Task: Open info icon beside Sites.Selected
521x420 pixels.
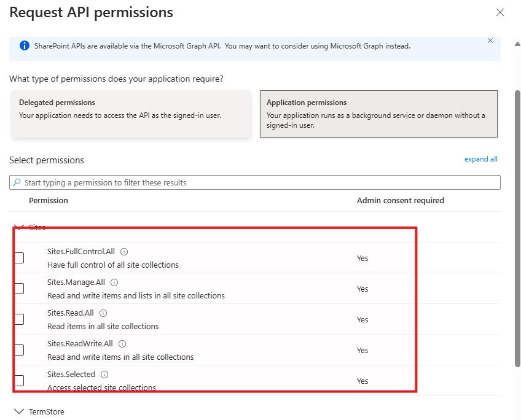Action: click(104, 375)
